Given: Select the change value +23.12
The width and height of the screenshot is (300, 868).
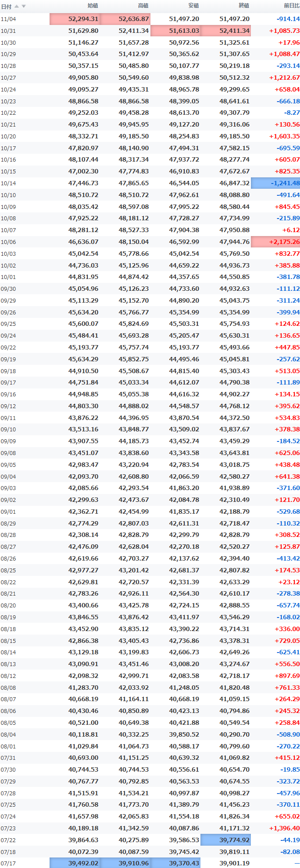Looking at the screenshot, I should (289, 582).
